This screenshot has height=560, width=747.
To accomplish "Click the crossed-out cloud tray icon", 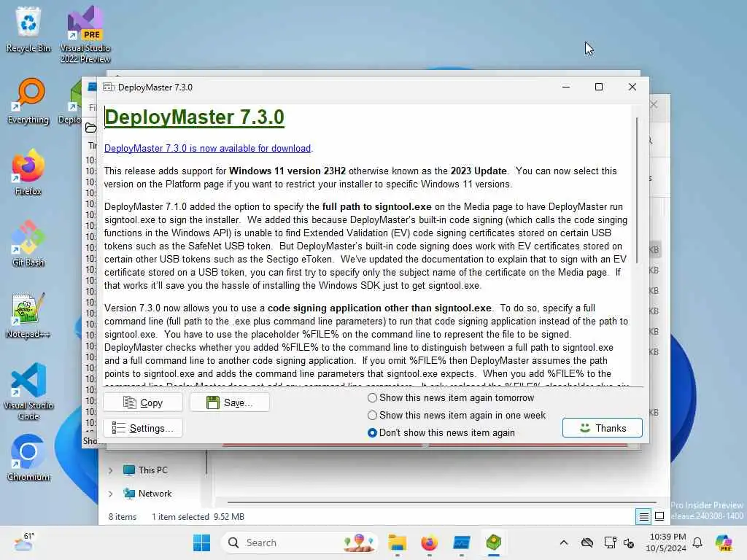I will pos(587,542).
